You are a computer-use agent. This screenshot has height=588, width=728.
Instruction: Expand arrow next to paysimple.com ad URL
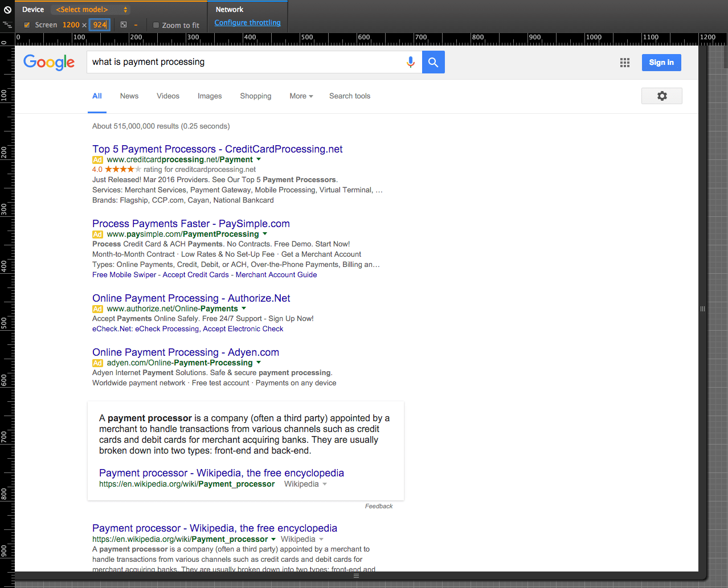pos(265,234)
